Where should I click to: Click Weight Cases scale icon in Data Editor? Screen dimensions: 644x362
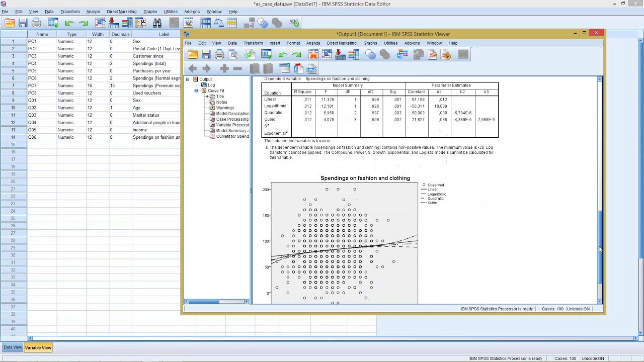[x=218, y=23]
